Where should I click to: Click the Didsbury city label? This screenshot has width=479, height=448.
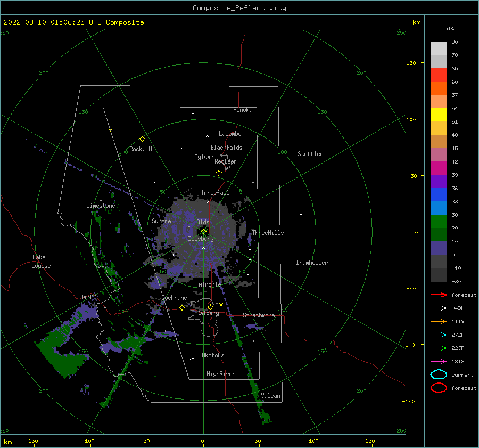tap(201, 239)
